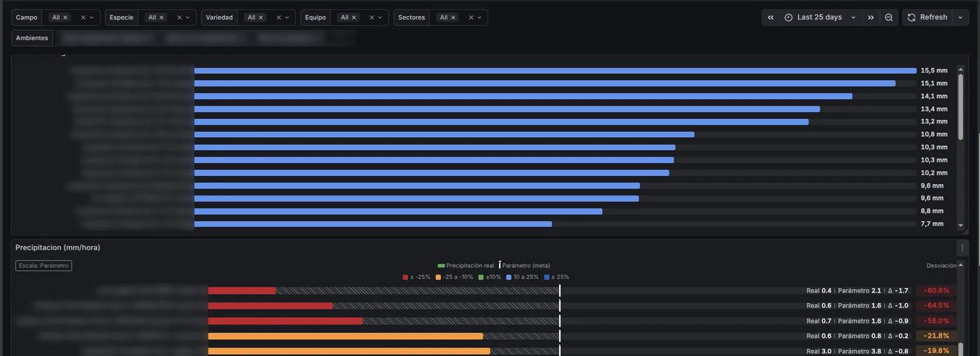Click the 13,2 mm value label

(934, 121)
